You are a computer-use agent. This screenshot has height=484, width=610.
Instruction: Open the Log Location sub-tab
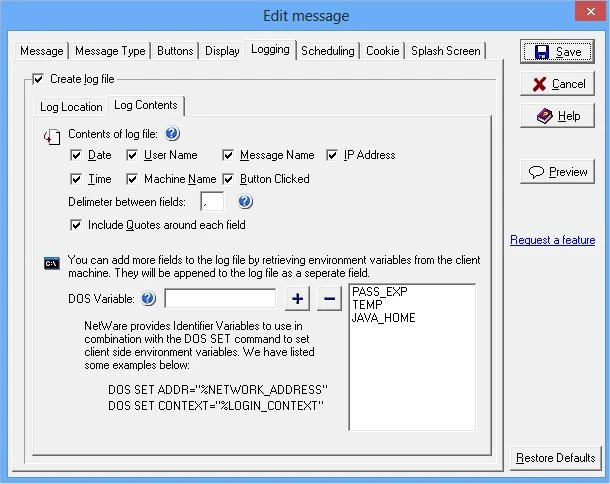(71, 106)
